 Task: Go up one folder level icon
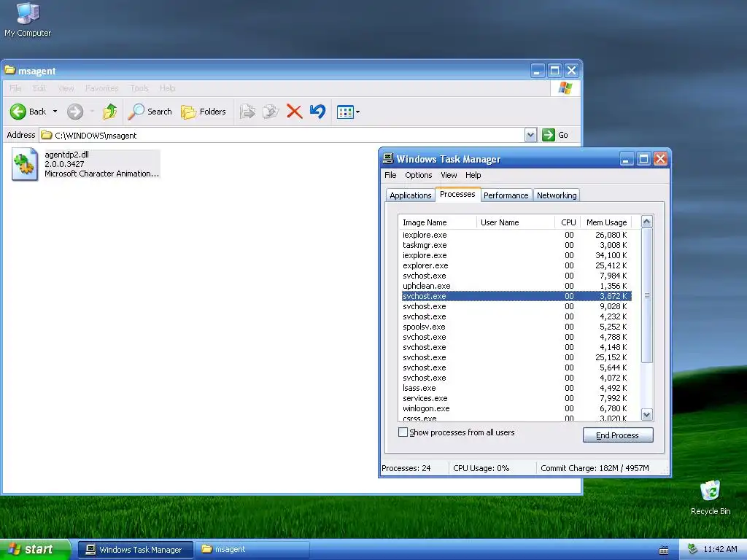pos(110,112)
